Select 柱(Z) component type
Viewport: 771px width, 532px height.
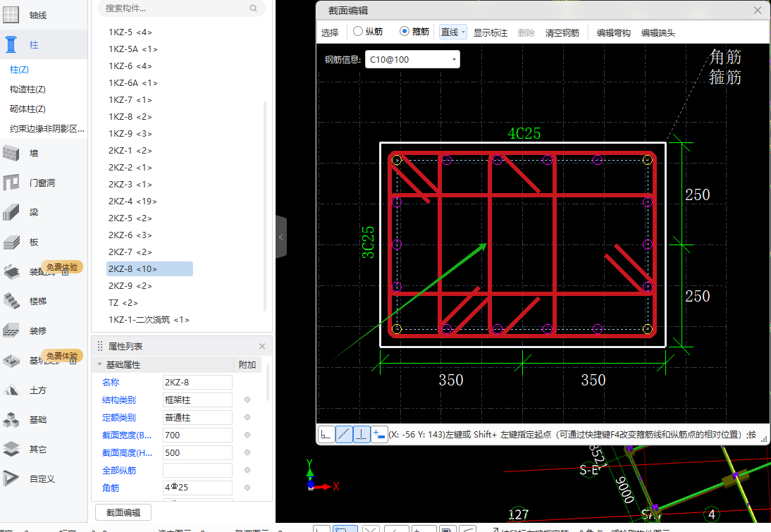click(19, 70)
